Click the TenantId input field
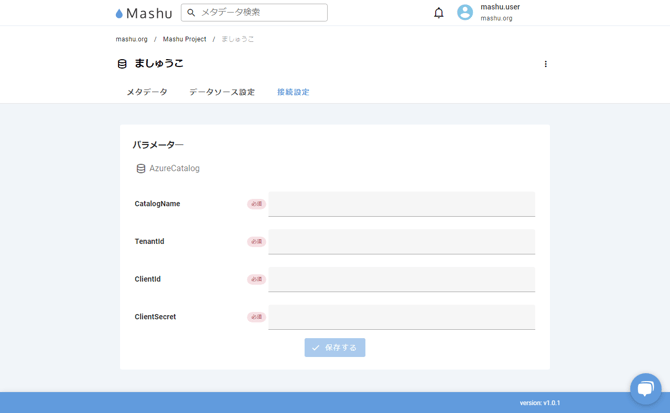This screenshot has height=413, width=670. 401,242
